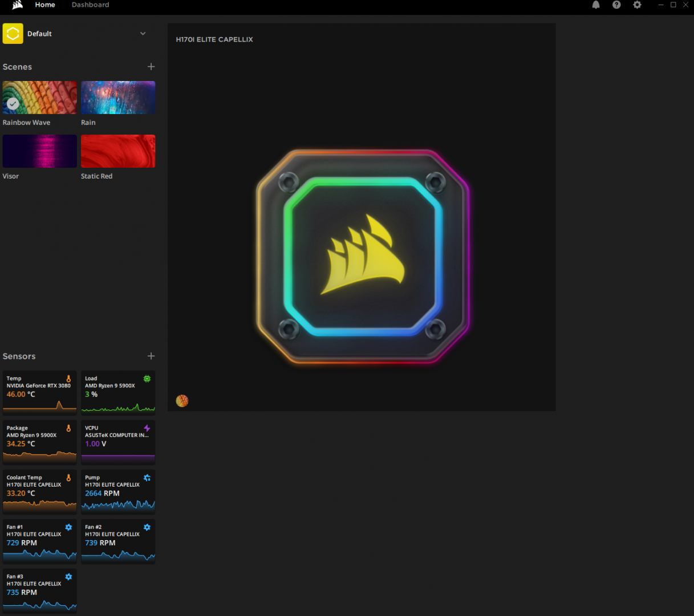The height and width of the screenshot is (616, 694).
Task: Click the 739 RPM Fan #2 value
Action: point(100,543)
